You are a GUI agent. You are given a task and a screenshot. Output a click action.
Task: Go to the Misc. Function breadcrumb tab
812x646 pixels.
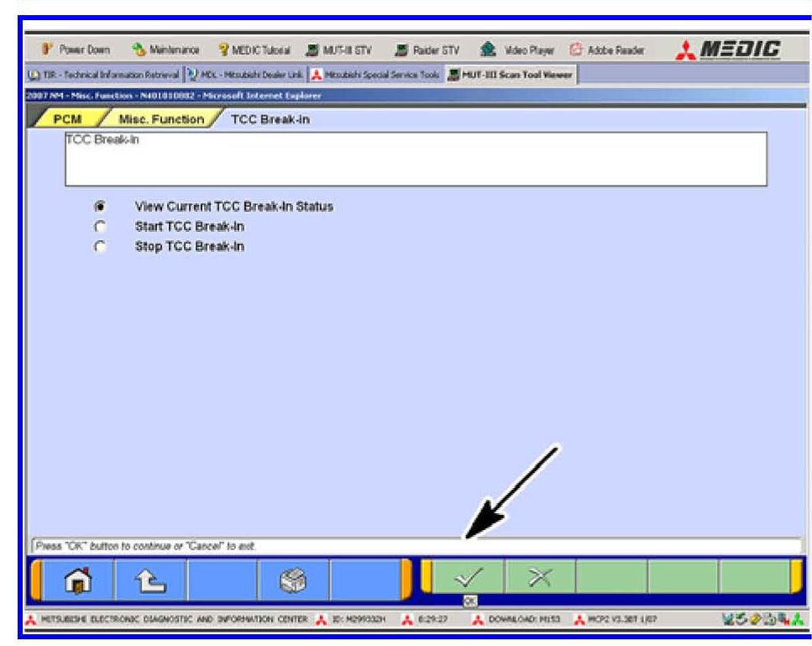[161, 119]
